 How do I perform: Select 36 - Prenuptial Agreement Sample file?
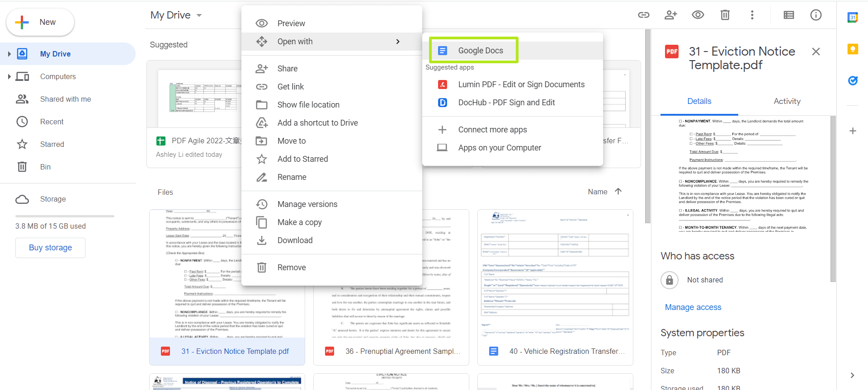tap(391, 287)
